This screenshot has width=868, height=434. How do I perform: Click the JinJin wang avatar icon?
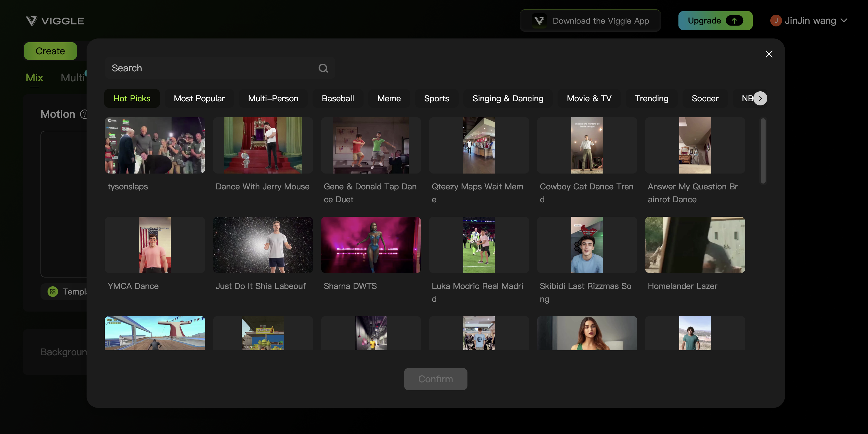(776, 21)
